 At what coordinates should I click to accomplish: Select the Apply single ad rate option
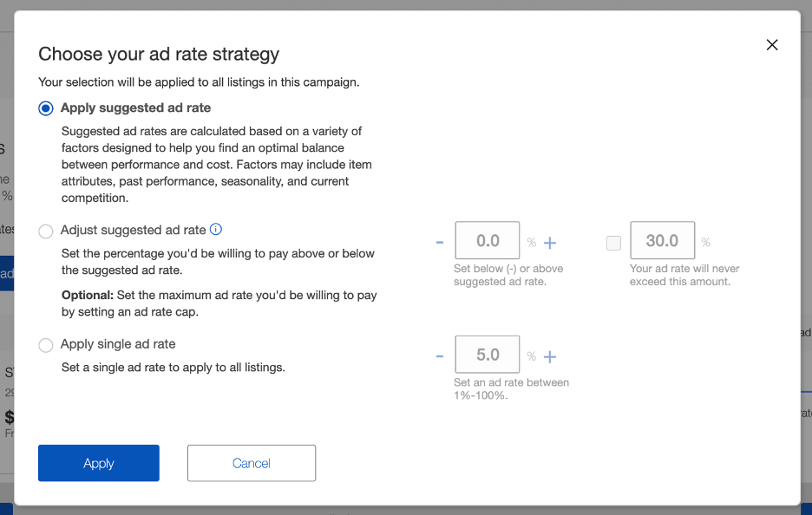tap(45, 344)
